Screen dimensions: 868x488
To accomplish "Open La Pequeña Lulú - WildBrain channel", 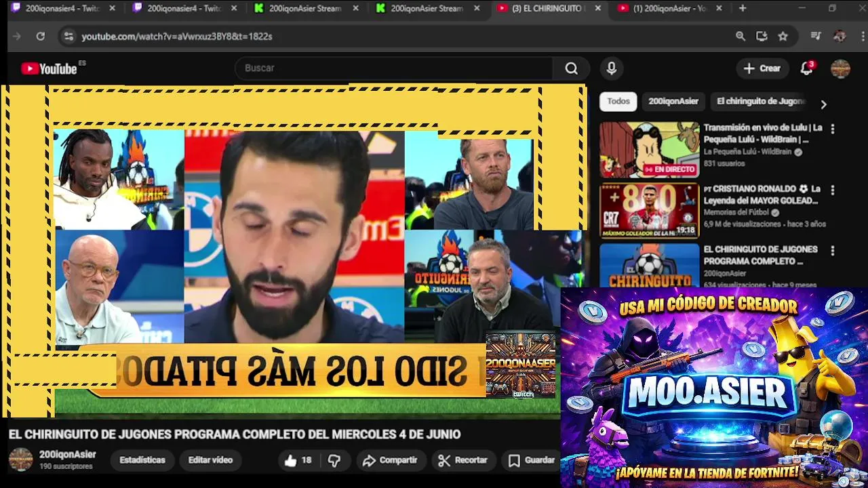I will 747,152.
